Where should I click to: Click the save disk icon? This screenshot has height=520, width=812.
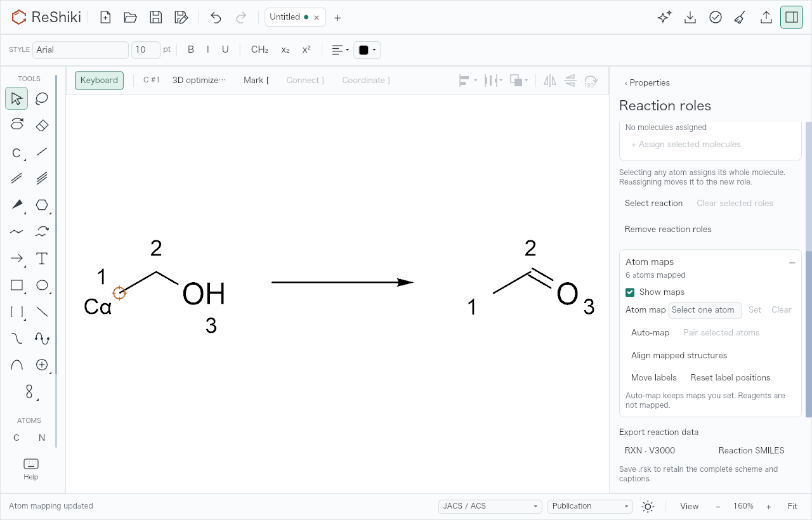pyautogui.click(x=156, y=17)
